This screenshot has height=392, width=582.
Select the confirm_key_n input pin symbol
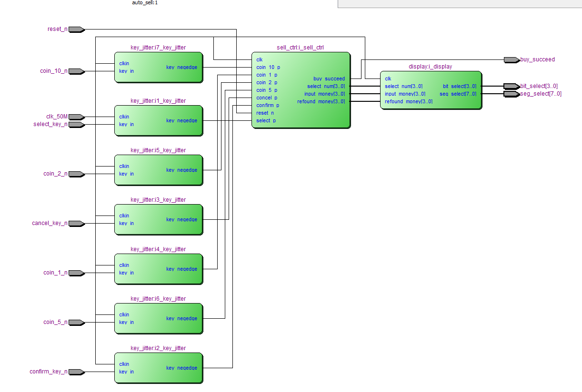[x=77, y=372]
